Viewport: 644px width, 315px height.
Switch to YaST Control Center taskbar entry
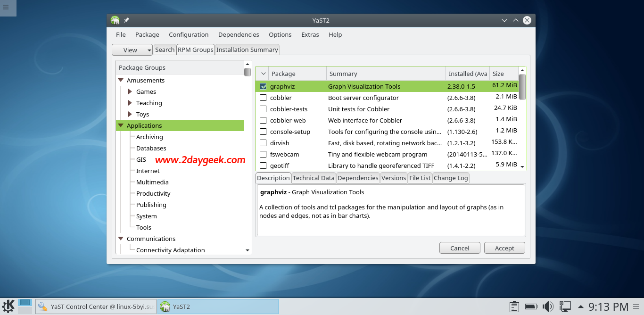96,307
